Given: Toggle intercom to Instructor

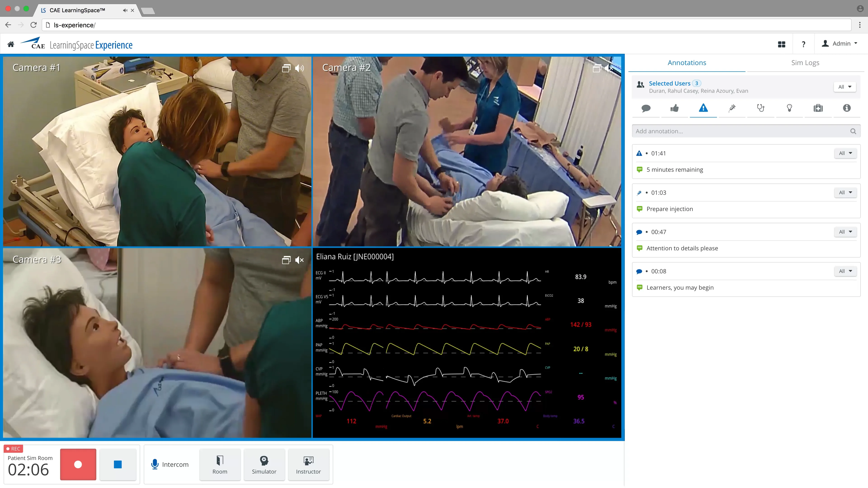Looking at the screenshot, I should [308, 465].
